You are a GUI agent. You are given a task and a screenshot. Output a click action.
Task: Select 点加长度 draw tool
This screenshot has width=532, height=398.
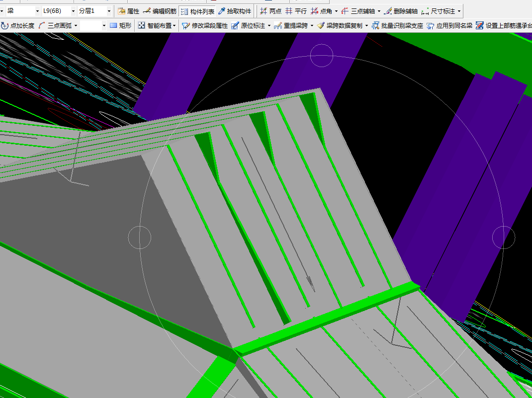click(17, 25)
